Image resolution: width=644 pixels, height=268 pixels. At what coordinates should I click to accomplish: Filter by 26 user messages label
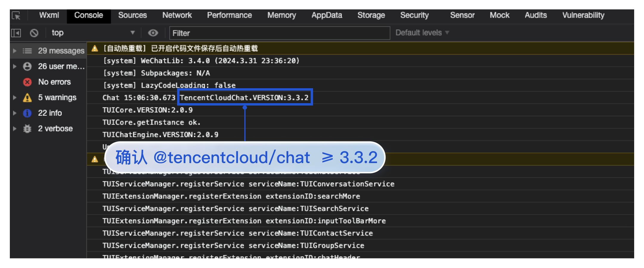61,66
